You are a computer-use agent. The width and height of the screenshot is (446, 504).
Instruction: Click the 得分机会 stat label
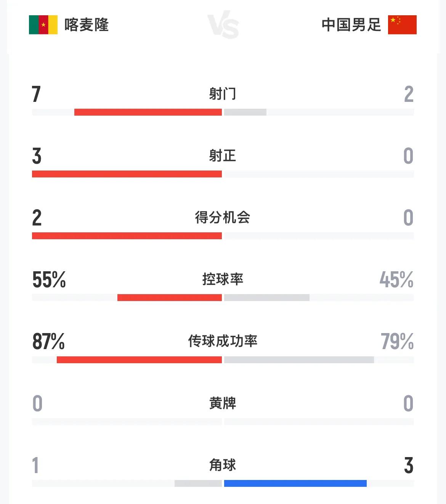tap(223, 217)
